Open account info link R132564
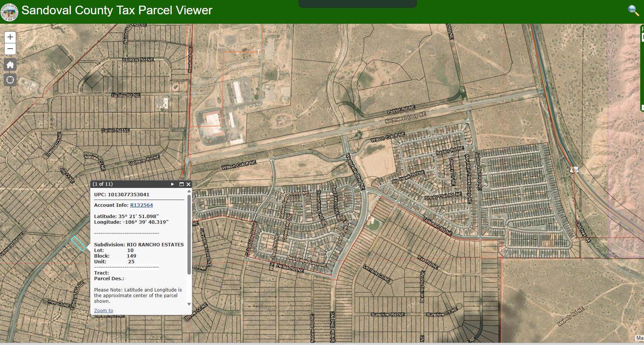Viewport: 644px width, 345px height. pyautogui.click(x=142, y=205)
